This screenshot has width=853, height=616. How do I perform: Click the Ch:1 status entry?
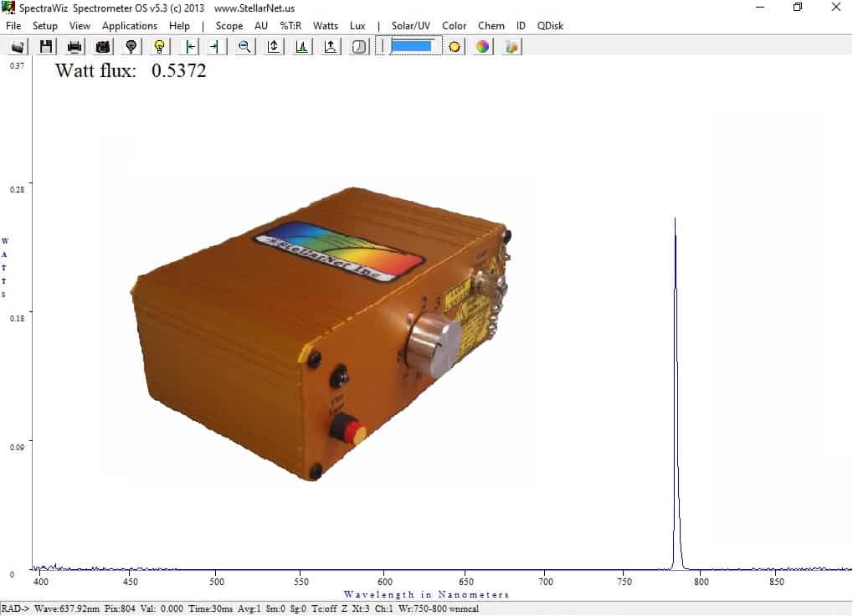point(384,608)
